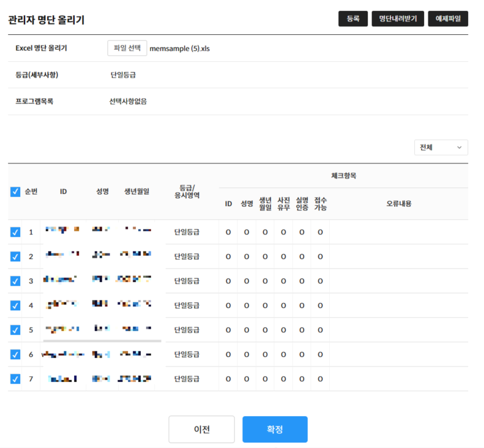Click the 파일 선택 file chooser button

point(127,48)
